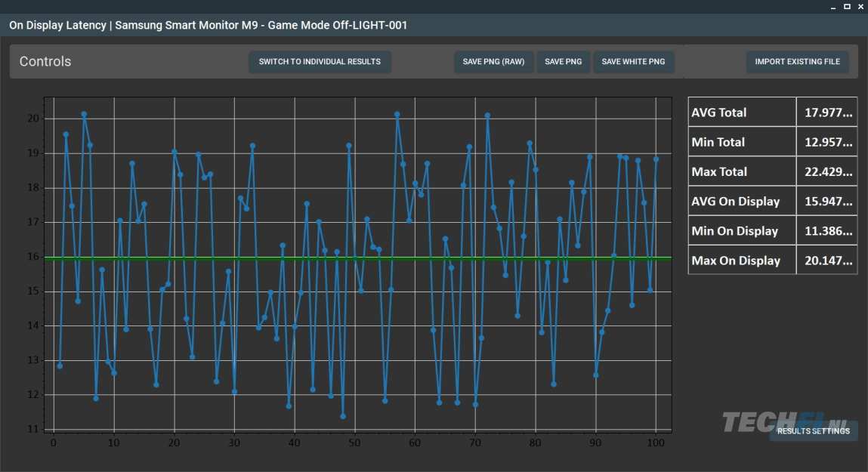Select the Min Total label cell

click(742, 142)
